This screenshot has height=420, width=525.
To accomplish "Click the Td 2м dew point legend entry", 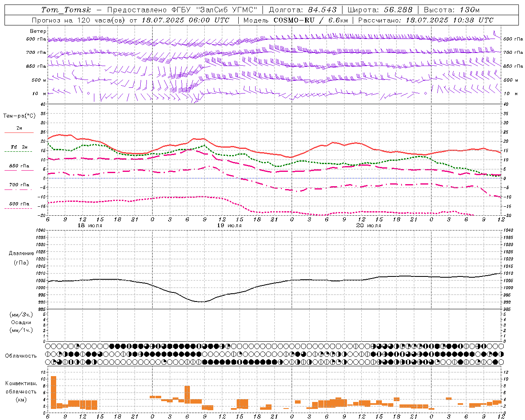I will [x=19, y=147].
